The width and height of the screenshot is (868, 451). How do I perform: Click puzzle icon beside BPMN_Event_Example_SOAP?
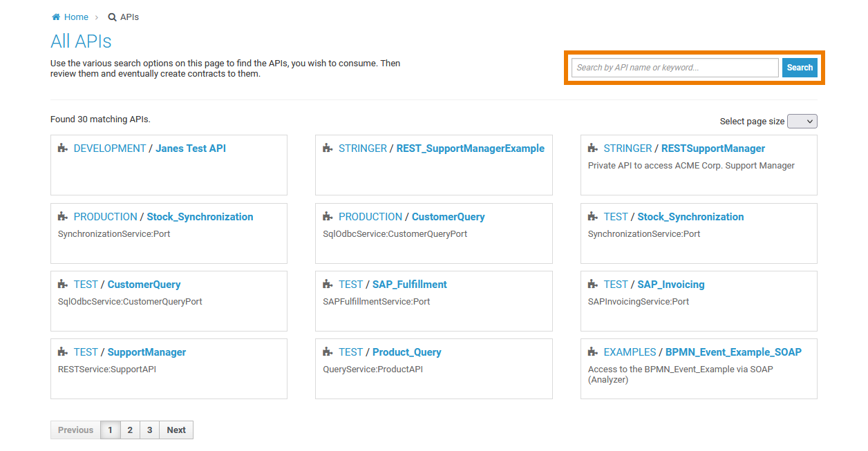pyautogui.click(x=593, y=352)
